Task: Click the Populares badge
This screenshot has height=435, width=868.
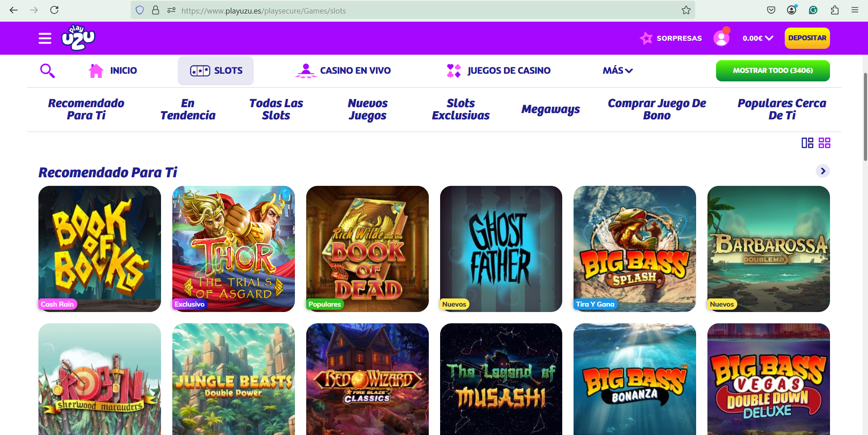Action: point(325,304)
